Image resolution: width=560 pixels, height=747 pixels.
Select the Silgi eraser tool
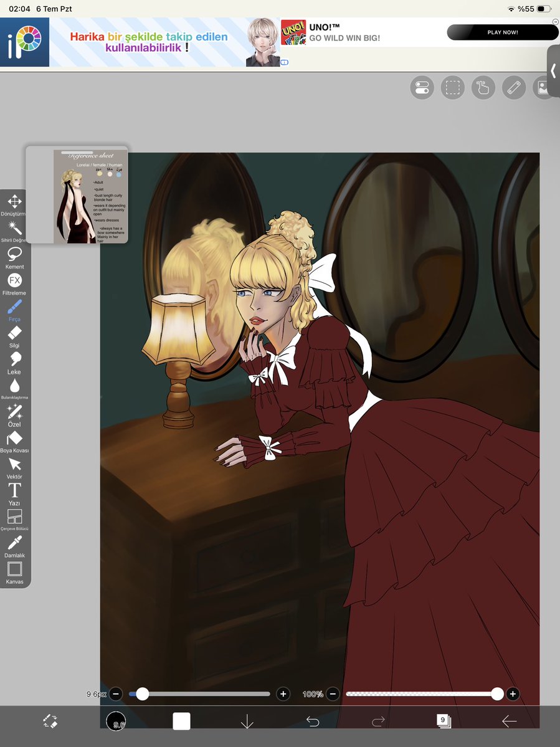point(14,337)
